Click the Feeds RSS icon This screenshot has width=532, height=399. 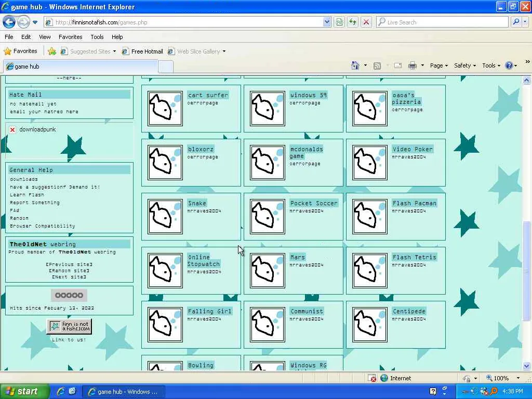[x=377, y=66]
